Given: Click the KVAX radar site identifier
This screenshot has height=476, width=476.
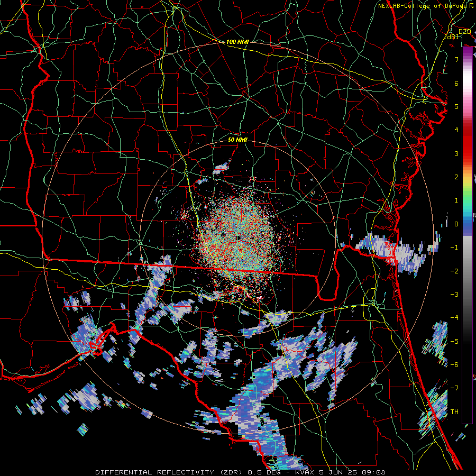Looking at the screenshot, I should pos(305,472).
